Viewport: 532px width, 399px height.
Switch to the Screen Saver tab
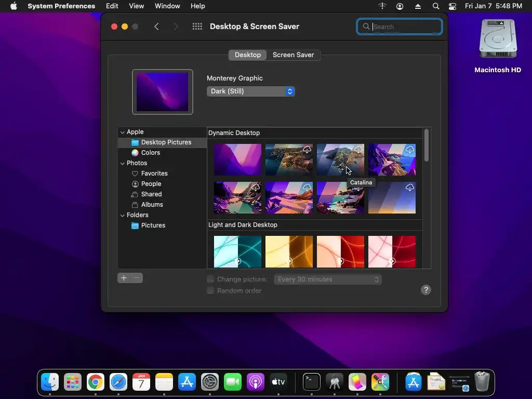tap(294, 55)
